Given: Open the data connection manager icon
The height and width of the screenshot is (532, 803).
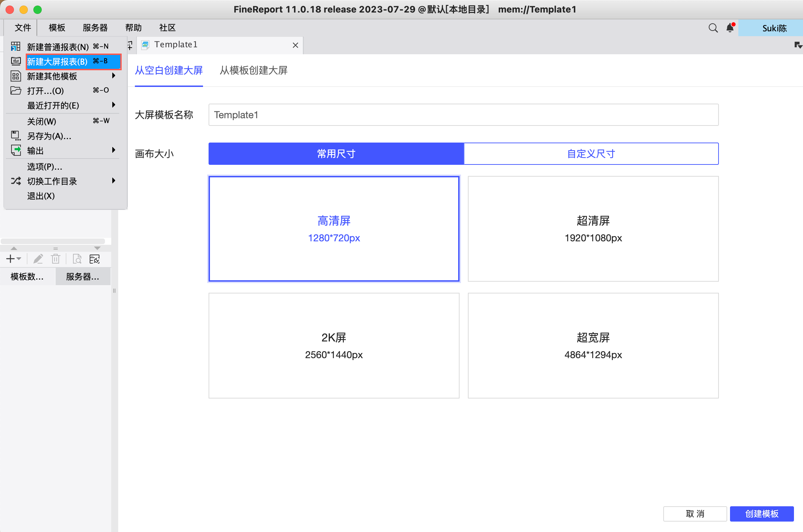Looking at the screenshot, I should point(95,259).
